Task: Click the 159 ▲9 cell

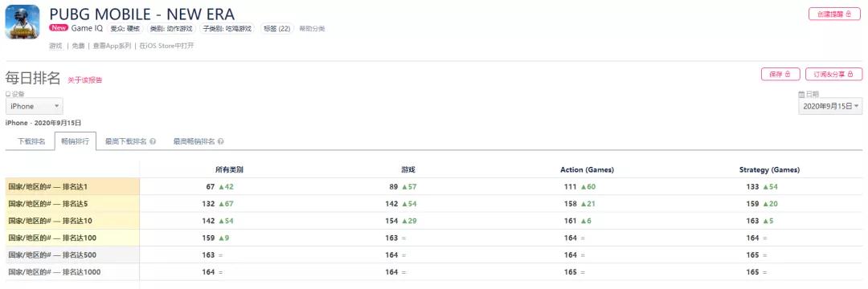Action: pyautogui.click(x=216, y=238)
